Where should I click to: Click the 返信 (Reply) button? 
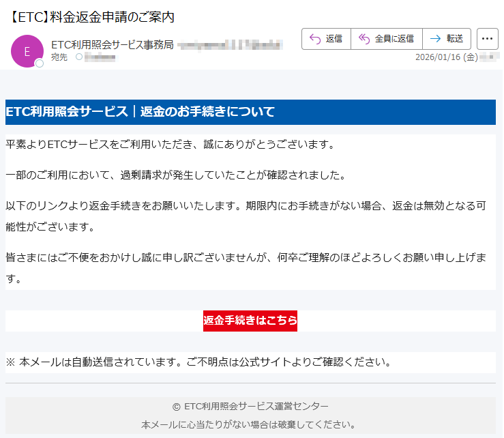(x=326, y=39)
